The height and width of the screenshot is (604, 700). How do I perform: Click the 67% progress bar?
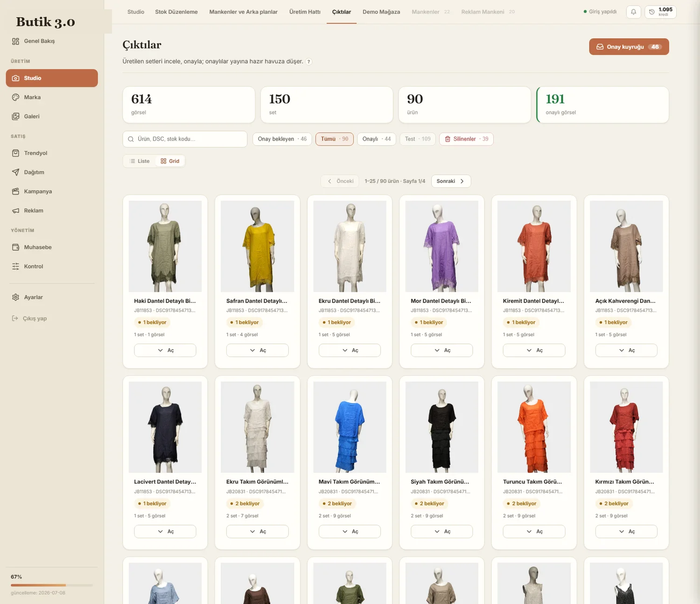pyautogui.click(x=52, y=585)
